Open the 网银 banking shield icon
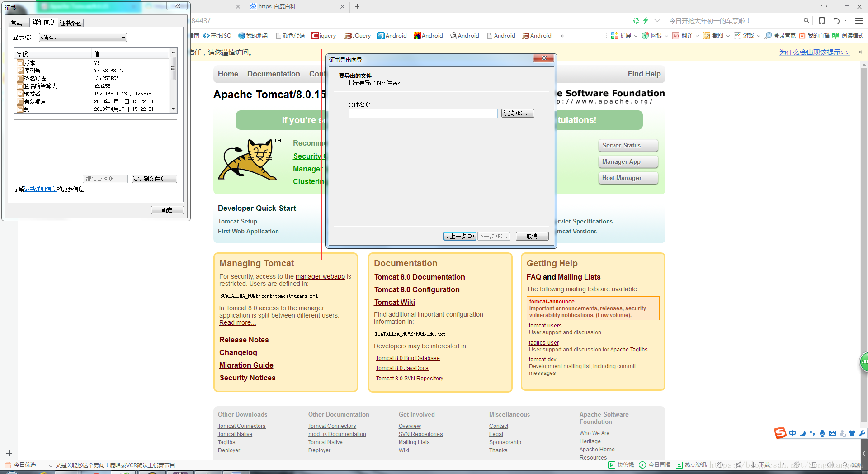This screenshot has width=868, height=474. click(x=645, y=36)
